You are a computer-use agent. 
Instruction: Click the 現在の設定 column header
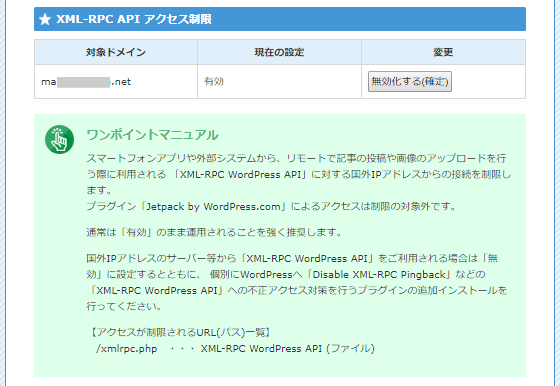[x=279, y=52]
